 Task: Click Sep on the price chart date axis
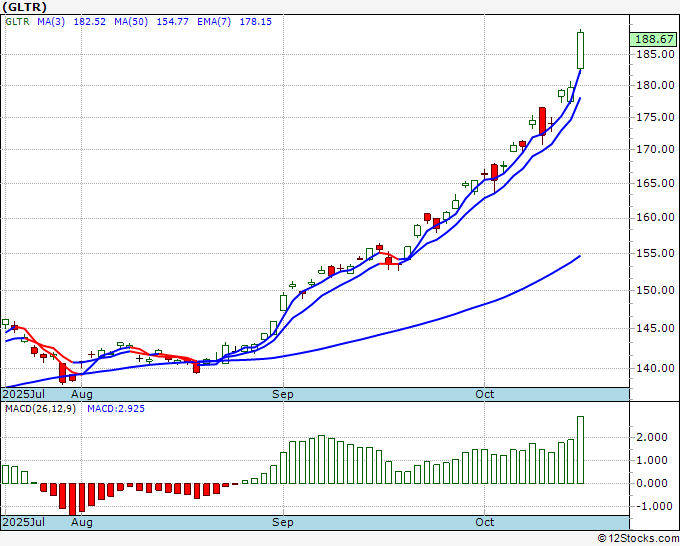(x=283, y=395)
